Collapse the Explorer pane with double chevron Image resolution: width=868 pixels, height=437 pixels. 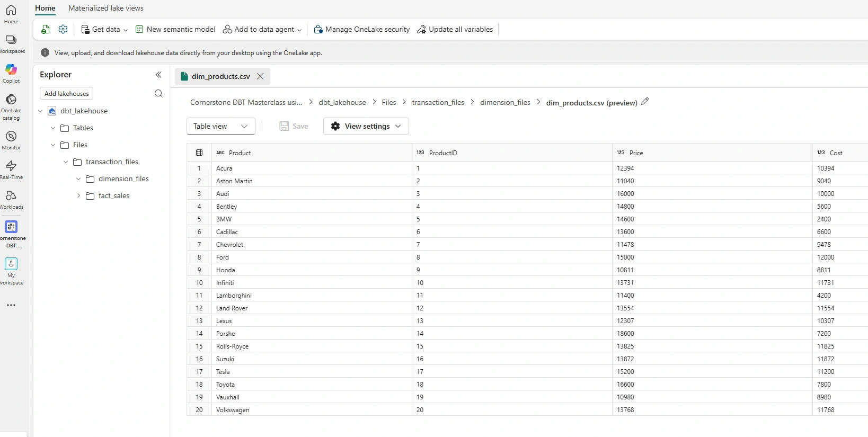158,75
